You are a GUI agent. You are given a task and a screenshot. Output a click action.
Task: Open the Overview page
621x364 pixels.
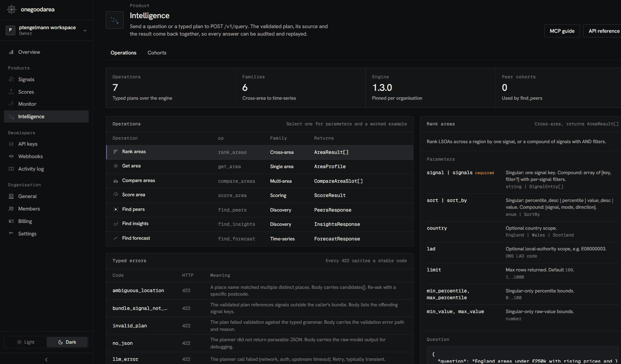tap(46, 52)
